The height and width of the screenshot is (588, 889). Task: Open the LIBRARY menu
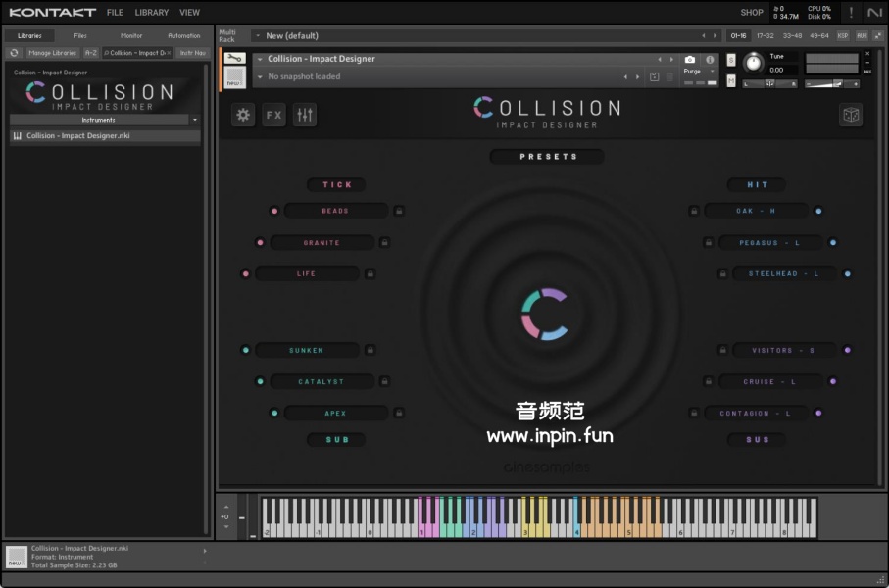[x=151, y=13]
